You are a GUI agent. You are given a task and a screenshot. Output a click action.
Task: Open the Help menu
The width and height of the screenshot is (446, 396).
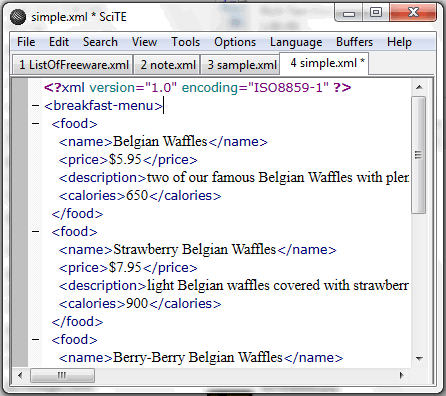tap(399, 42)
